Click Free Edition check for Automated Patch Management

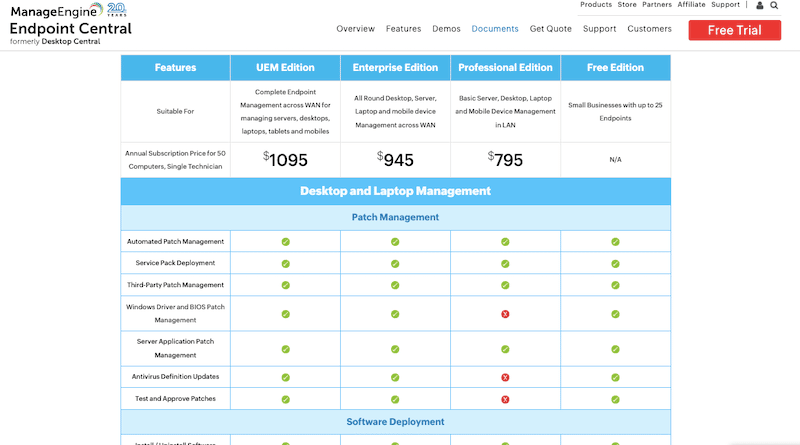615,242
